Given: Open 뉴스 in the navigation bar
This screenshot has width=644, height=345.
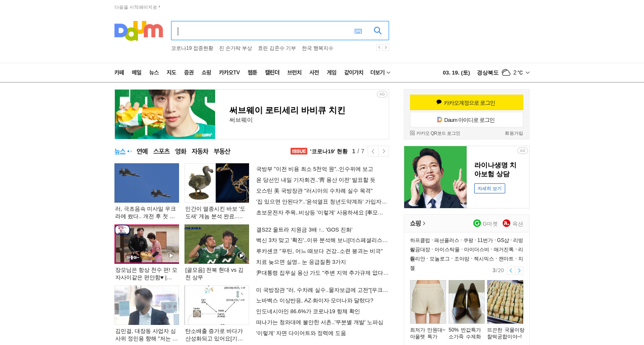Looking at the screenshot, I should coord(154,72).
